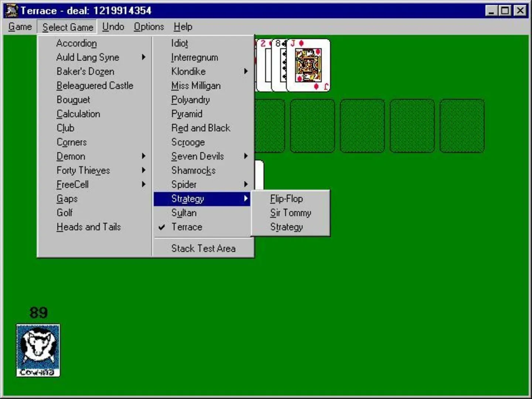Choose Flip-Flop from Strategy submenu

point(286,199)
